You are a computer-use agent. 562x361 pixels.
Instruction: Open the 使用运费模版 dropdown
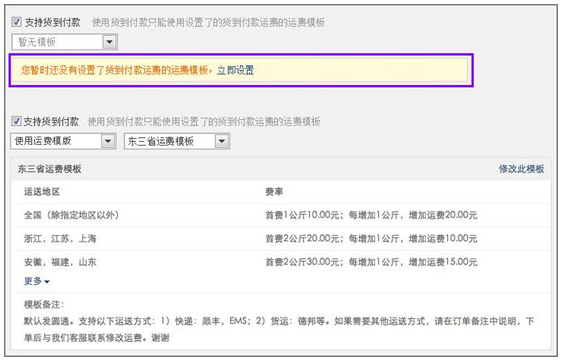(x=63, y=141)
